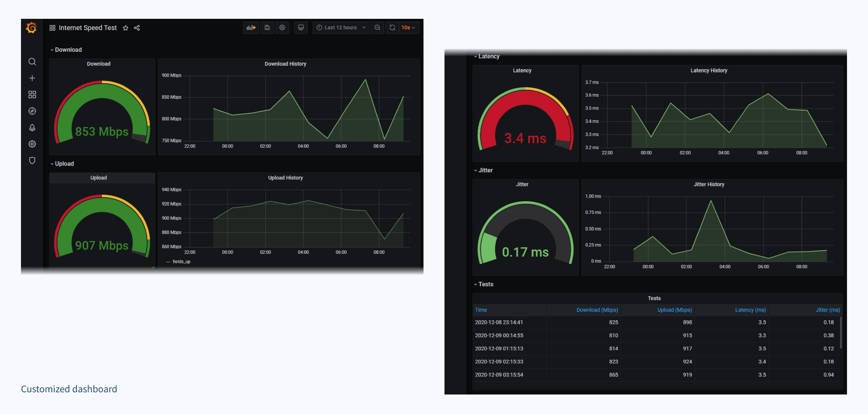
Task: Click the plus Create icon in sidebar
Action: tap(32, 78)
